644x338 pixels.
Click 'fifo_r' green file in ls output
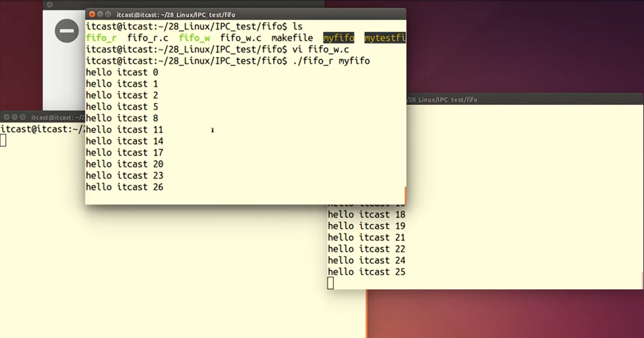tap(101, 38)
